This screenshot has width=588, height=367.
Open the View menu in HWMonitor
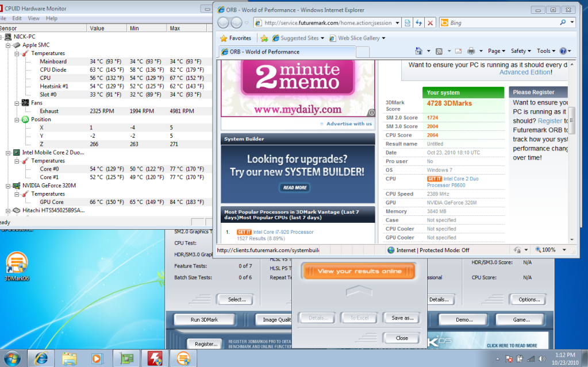[33, 18]
